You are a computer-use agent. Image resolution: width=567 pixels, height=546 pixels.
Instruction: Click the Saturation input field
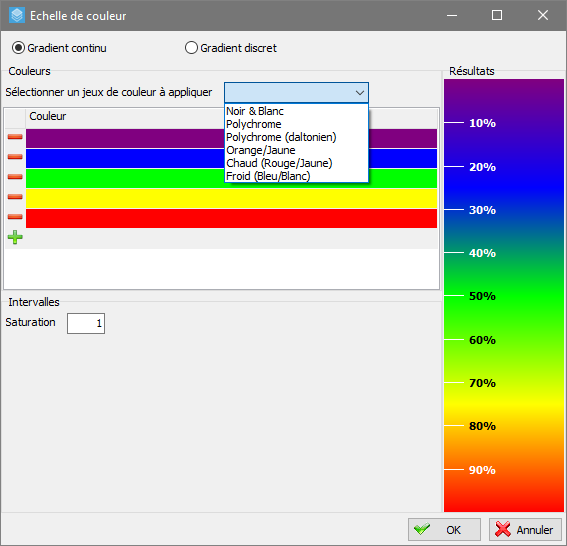click(86, 323)
